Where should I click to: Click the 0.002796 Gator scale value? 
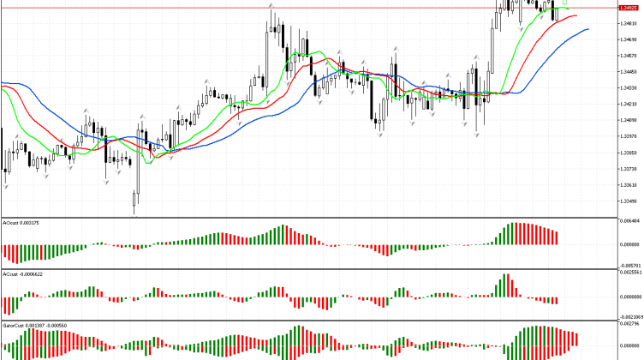click(629, 326)
